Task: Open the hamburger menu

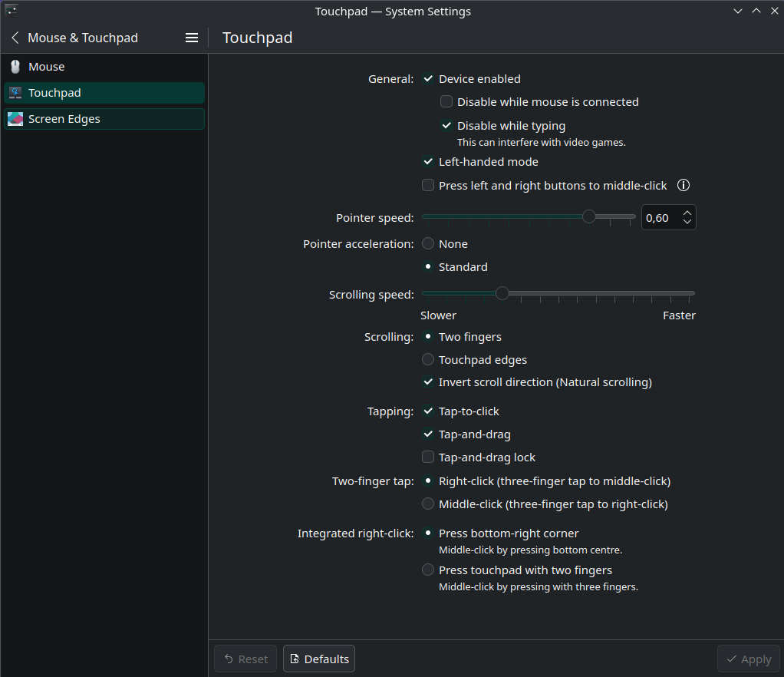Action: point(192,38)
